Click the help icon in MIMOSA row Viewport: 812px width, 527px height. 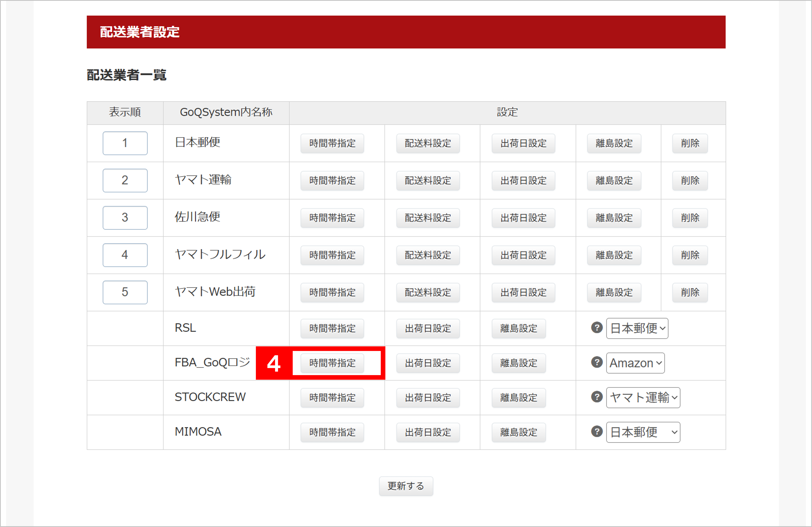(x=597, y=432)
